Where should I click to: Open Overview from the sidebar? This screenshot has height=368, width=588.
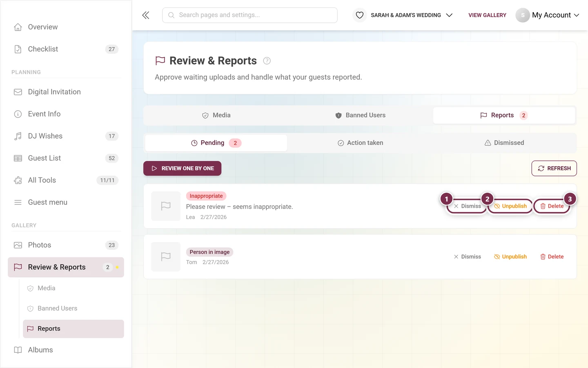[66, 27]
